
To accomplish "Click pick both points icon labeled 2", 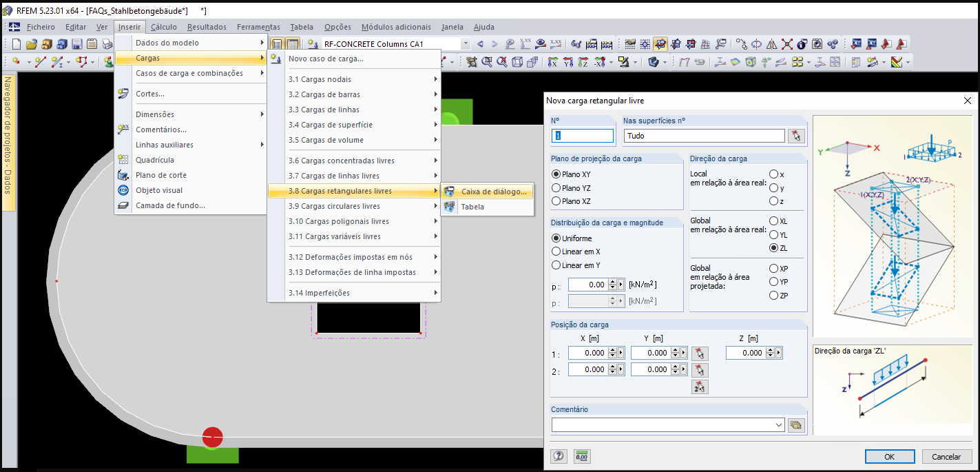I will 700,387.
